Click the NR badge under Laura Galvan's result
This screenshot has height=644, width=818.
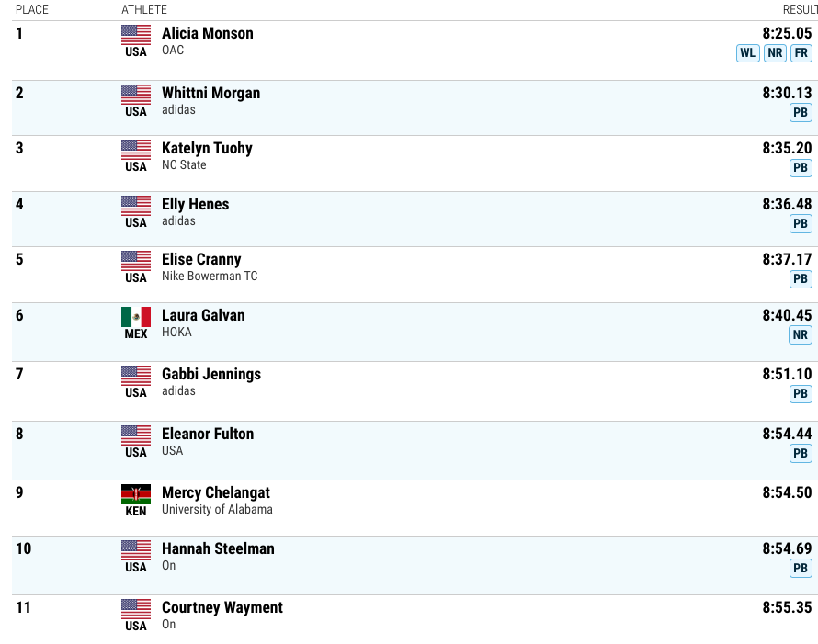[801, 334]
